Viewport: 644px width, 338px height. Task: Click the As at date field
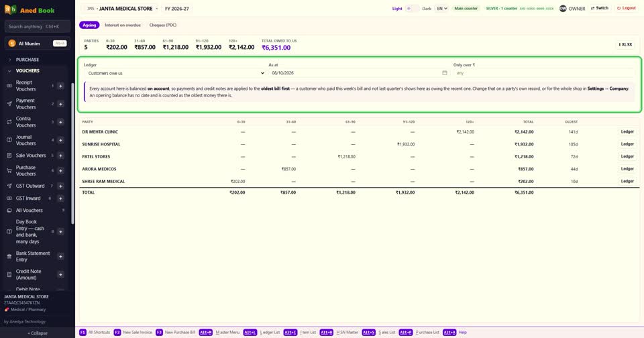(x=360, y=73)
